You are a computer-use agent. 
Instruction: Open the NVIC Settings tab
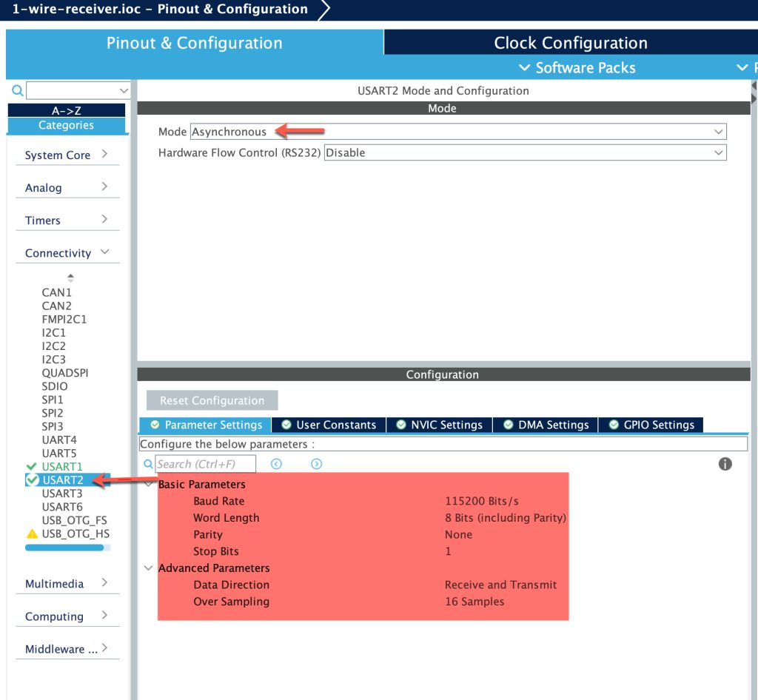click(x=439, y=425)
